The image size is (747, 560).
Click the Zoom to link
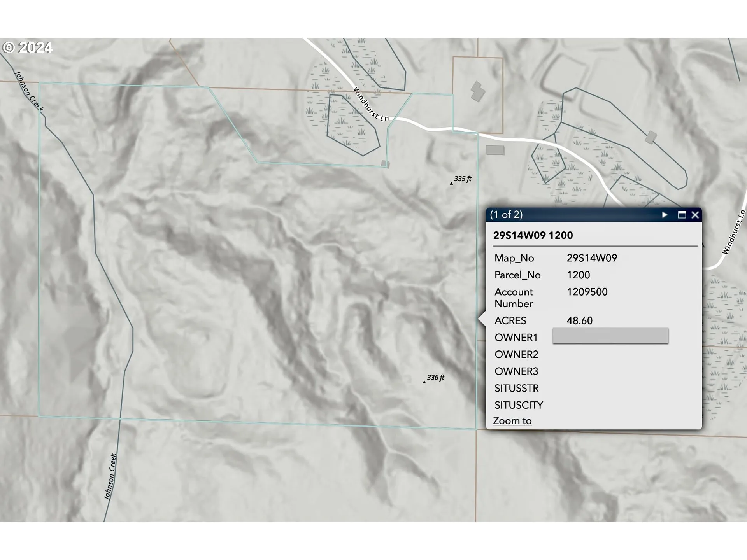[512, 421]
